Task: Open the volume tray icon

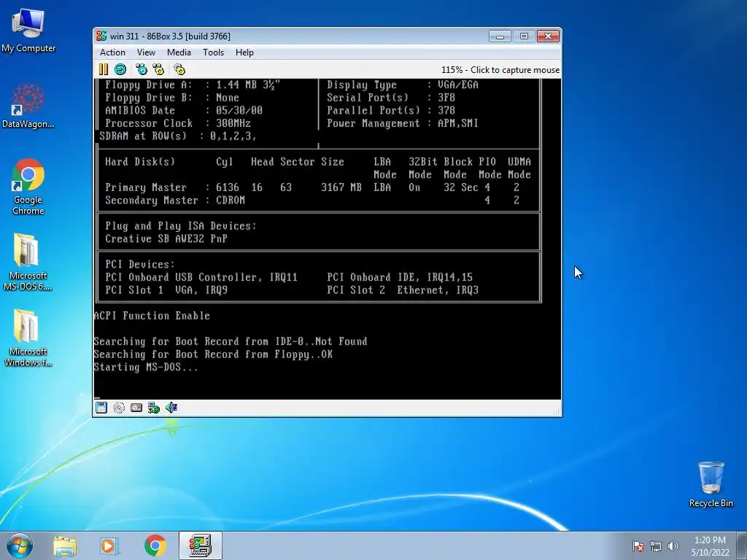Action: 673,546
